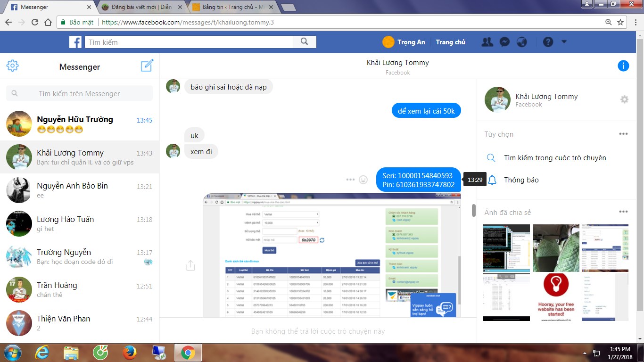Open the Thông báo notification option
644x362 pixels.
[x=521, y=180]
